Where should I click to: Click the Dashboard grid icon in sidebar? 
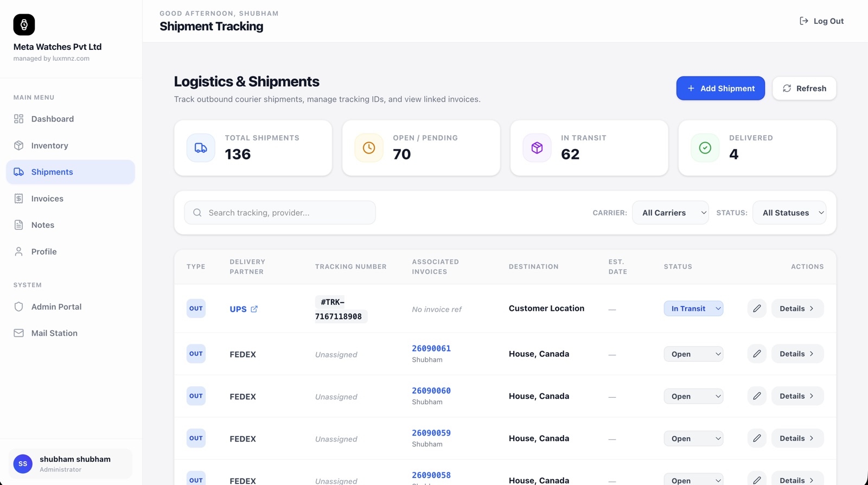click(18, 119)
